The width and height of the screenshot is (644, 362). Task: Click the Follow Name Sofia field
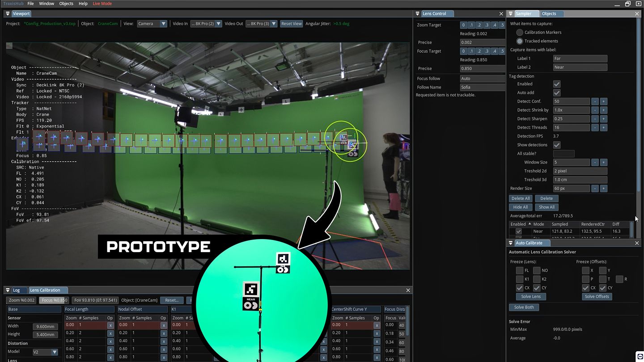483,88
